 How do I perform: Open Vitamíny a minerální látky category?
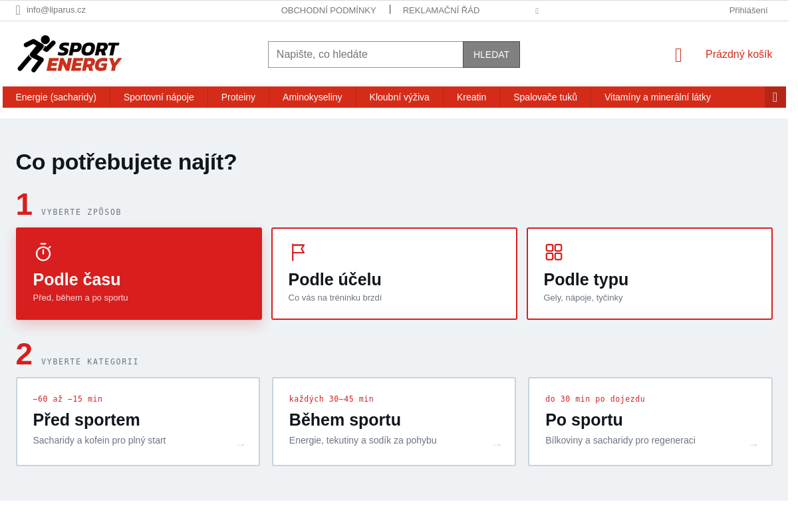click(x=658, y=97)
